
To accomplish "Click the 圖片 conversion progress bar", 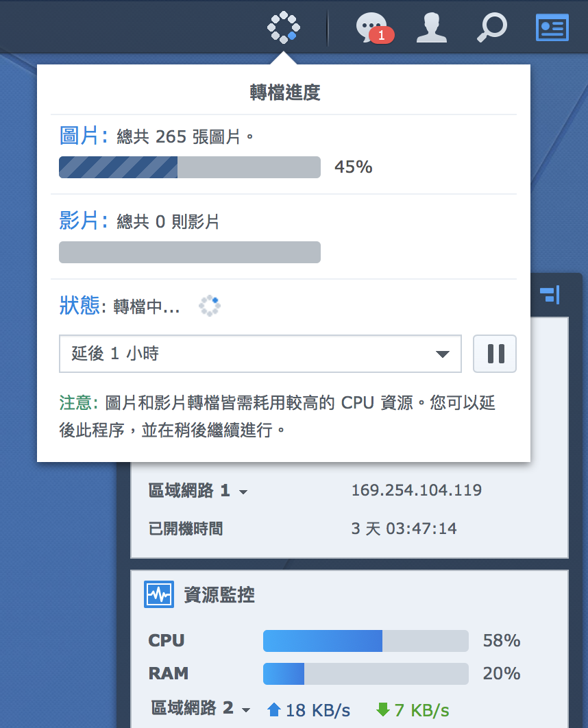I will [190, 167].
